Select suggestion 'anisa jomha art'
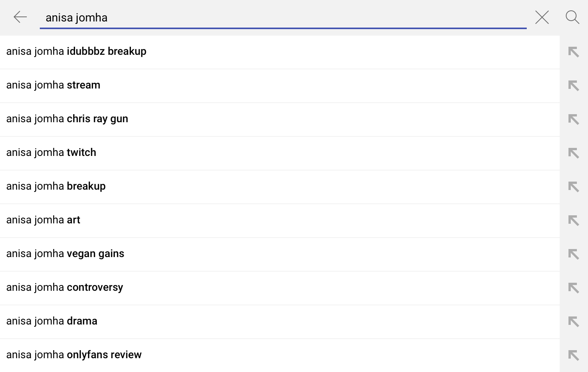 (280, 221)
